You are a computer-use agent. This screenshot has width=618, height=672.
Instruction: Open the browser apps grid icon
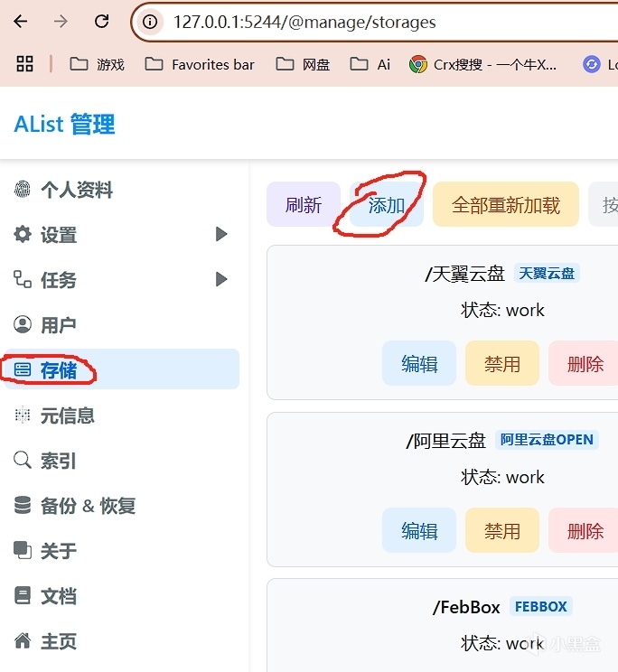[x=25, y=64]
